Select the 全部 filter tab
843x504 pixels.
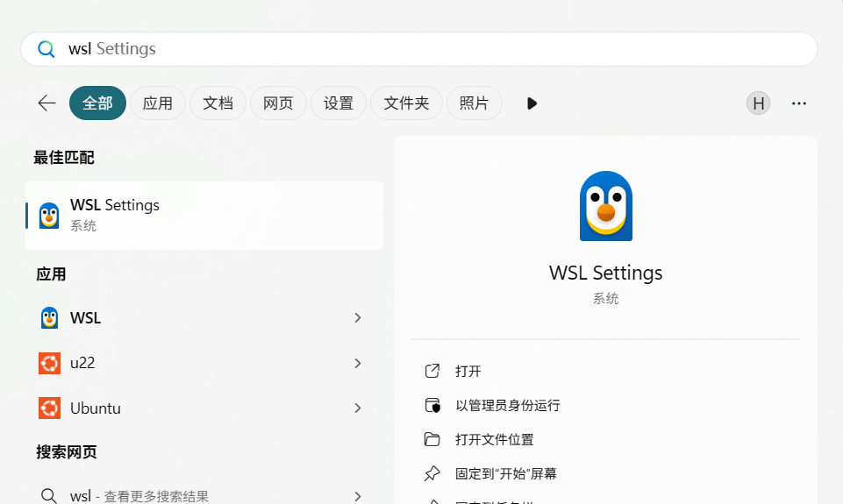tap(97, 103)
